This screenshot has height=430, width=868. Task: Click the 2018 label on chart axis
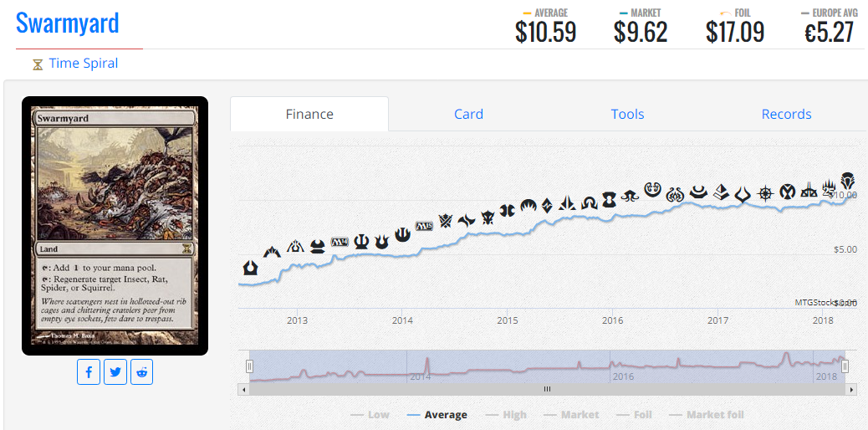click(x=823, y=321)
